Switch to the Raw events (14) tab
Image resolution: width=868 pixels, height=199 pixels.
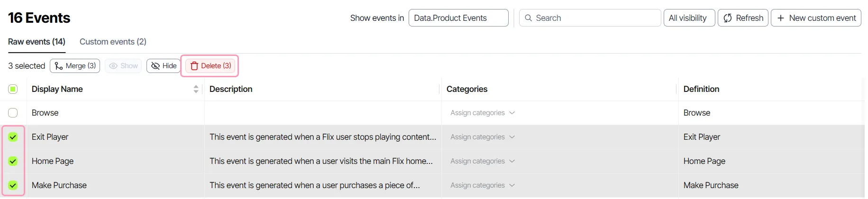[37, 42]
